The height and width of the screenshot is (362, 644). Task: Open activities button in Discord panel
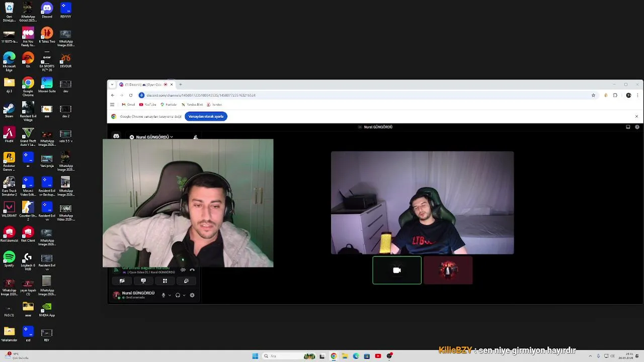[x=165, y=281]
